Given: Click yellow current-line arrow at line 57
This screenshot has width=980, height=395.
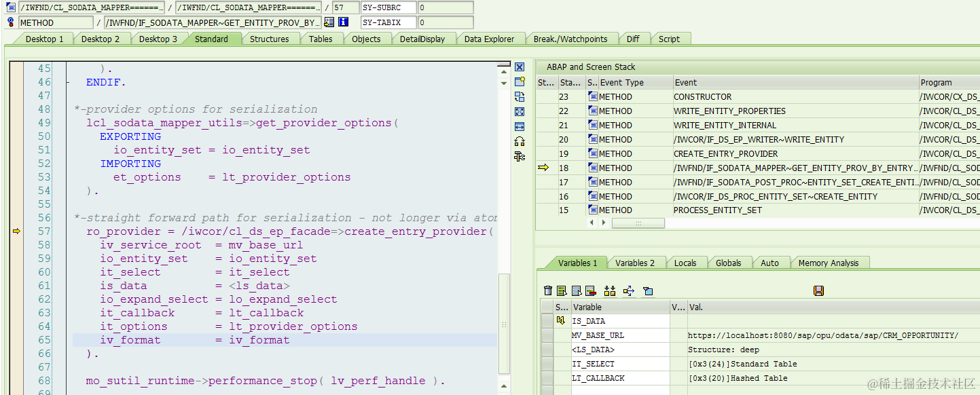Looking at the screenshot, I should [17, 231].
